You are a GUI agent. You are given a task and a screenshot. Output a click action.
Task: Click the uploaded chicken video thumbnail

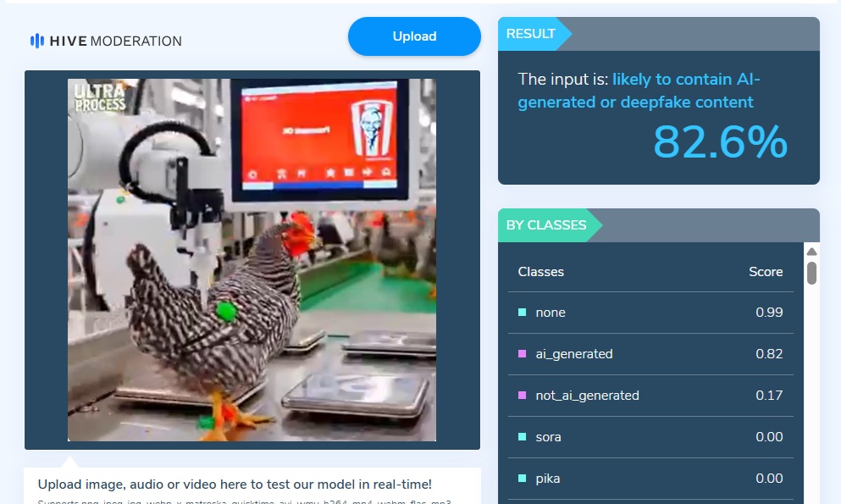click(x=252, y=260)
